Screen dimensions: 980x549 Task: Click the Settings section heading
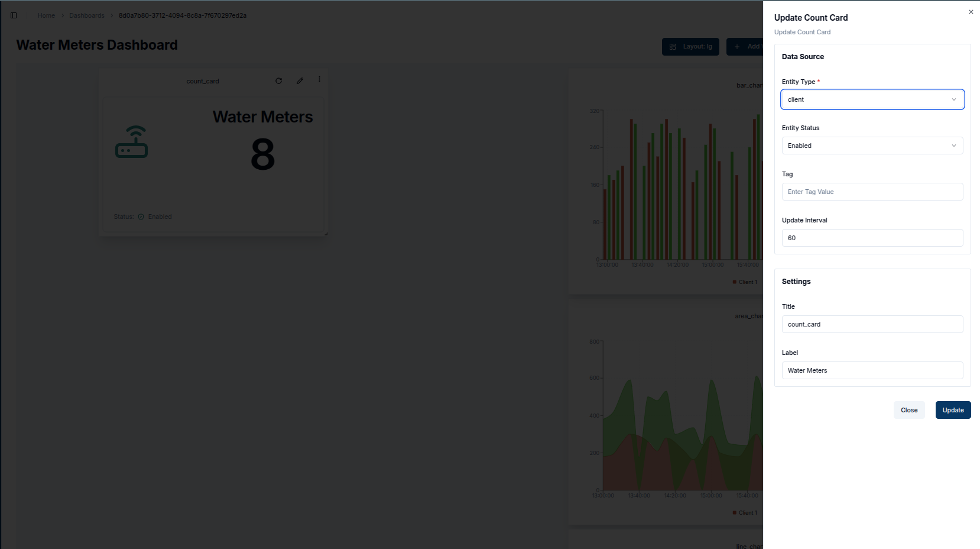click(x=796, y=282)
